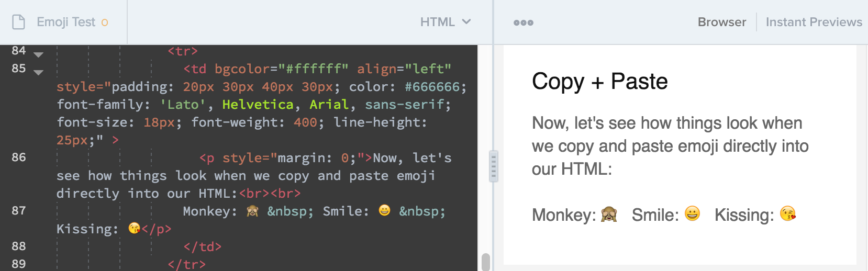
Task: Click the kissing emoji in the code
Action: pyautogui.click(x=135, y=228)
